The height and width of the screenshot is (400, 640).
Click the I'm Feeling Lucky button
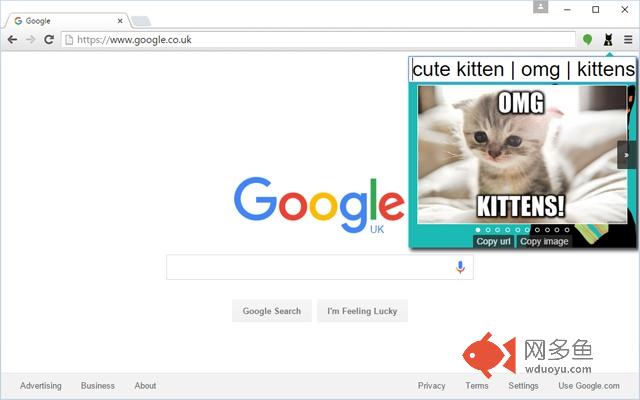tap(362, 311)
